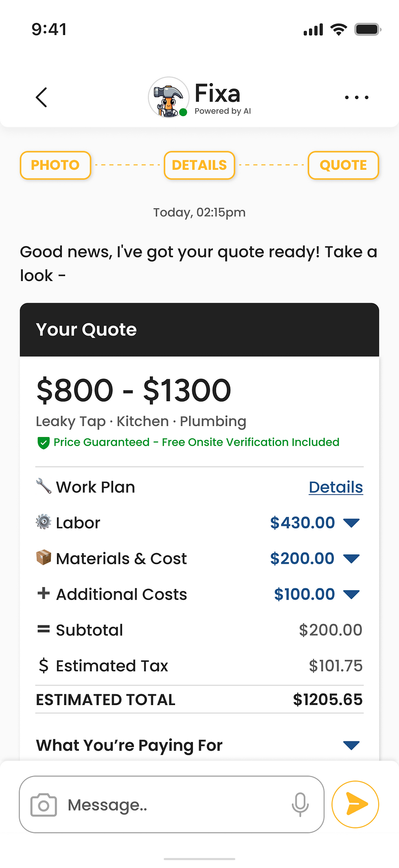Expand the Materials & Cost $200.00 arrow
This screenshot has height=868, width=399.
[351, 558]
